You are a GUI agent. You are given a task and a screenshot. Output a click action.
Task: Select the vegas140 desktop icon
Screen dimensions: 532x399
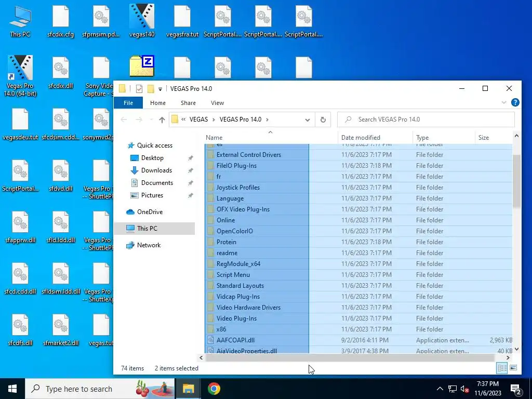tap(142, 21)
